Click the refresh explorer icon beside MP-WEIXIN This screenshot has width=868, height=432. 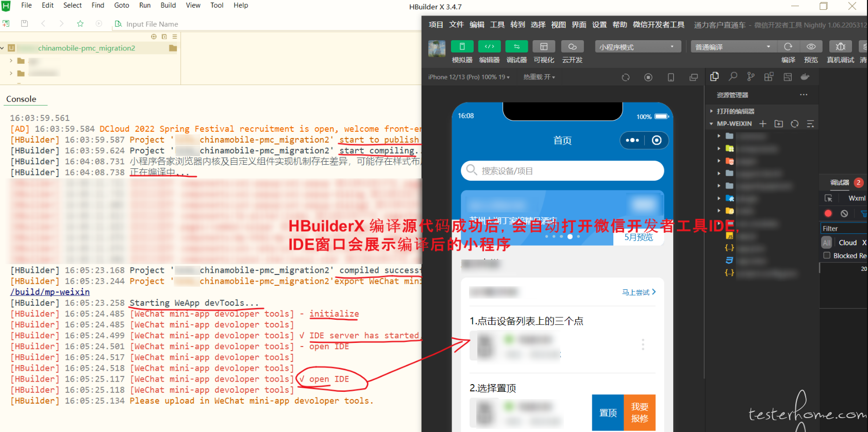click(795, 124)
